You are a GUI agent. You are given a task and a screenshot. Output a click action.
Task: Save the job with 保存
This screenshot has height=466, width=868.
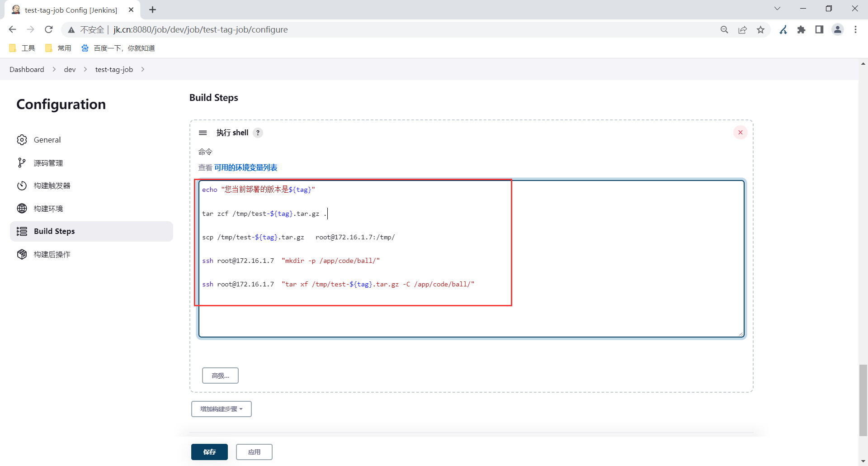[209, 452]
